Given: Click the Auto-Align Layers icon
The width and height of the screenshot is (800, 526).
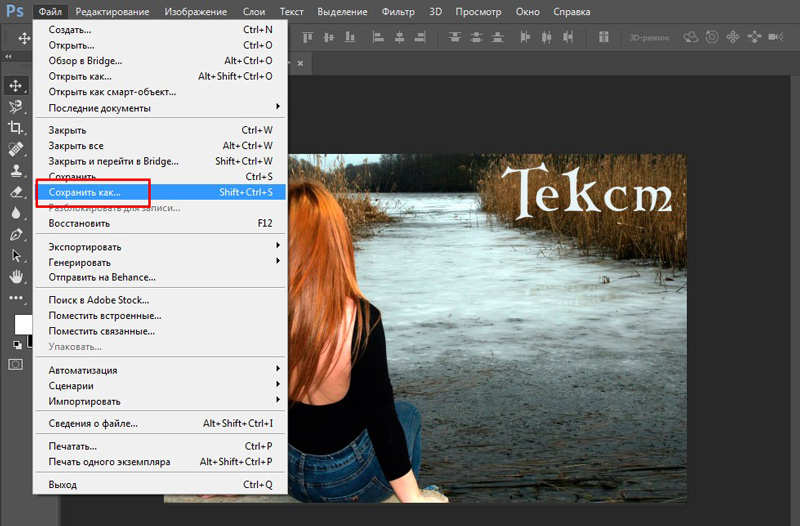Looking at the screenshot, I should pyautogui.click(x=604, y=37).
